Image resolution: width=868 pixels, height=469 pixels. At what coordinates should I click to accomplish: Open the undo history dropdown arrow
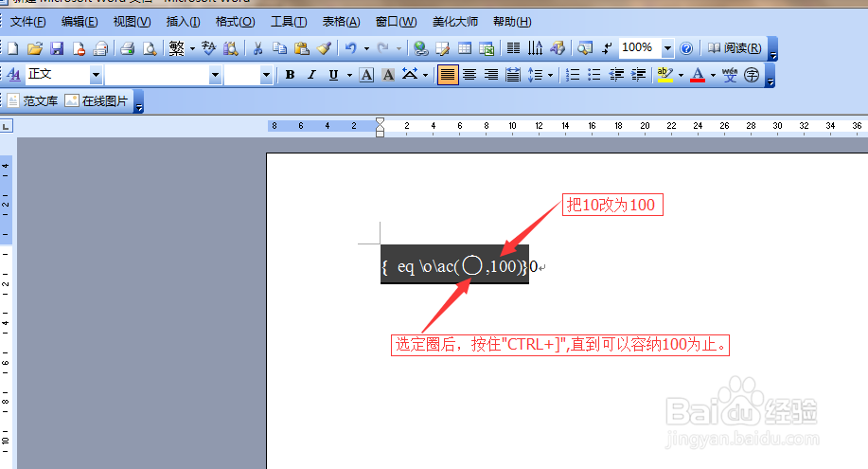click(366, 48)
